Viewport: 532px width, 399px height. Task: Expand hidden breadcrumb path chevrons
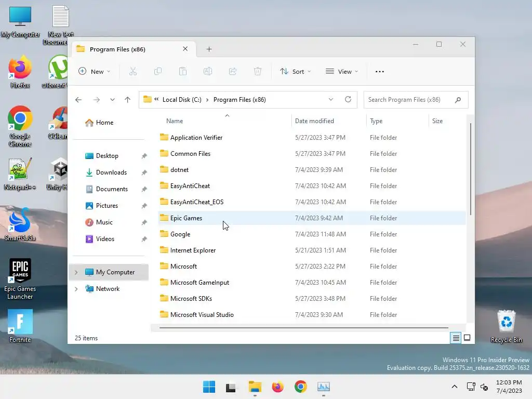(x=156, y=99)
